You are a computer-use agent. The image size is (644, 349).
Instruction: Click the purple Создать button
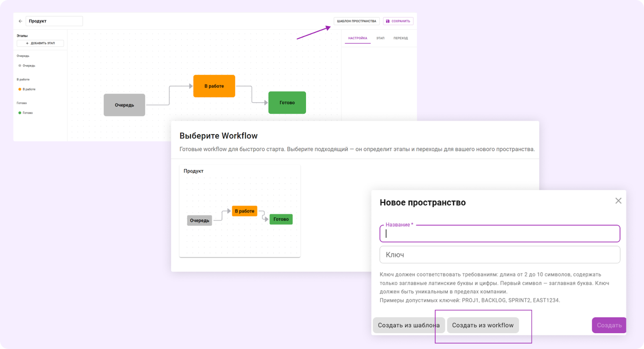tap(609, 325)
